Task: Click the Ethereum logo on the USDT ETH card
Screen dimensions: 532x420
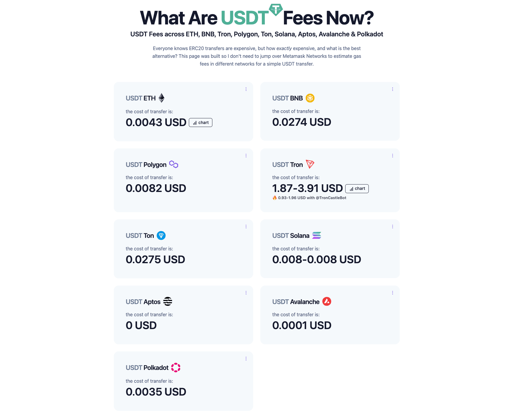Action: pyautogui.click(x=161, y=98)
